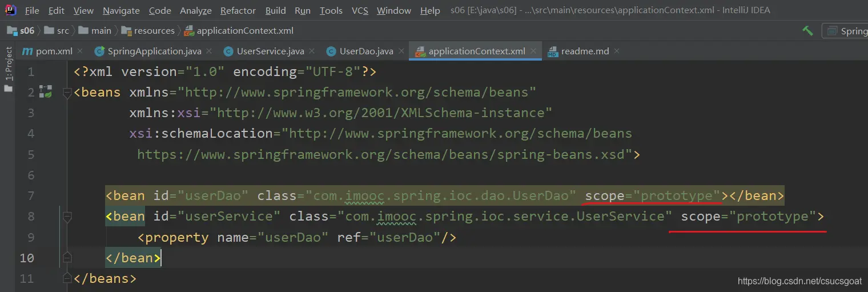Close the readme.md tab

click(617, 51)
